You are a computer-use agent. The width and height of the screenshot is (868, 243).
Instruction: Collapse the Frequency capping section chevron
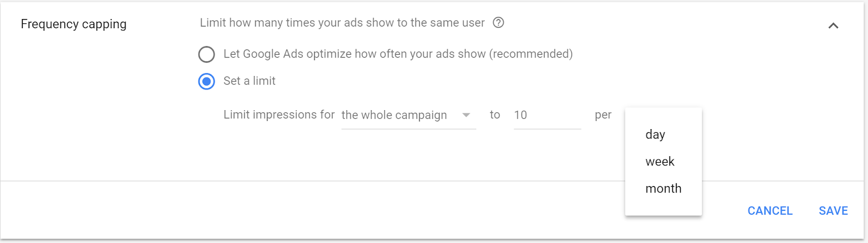pos(833,25)
